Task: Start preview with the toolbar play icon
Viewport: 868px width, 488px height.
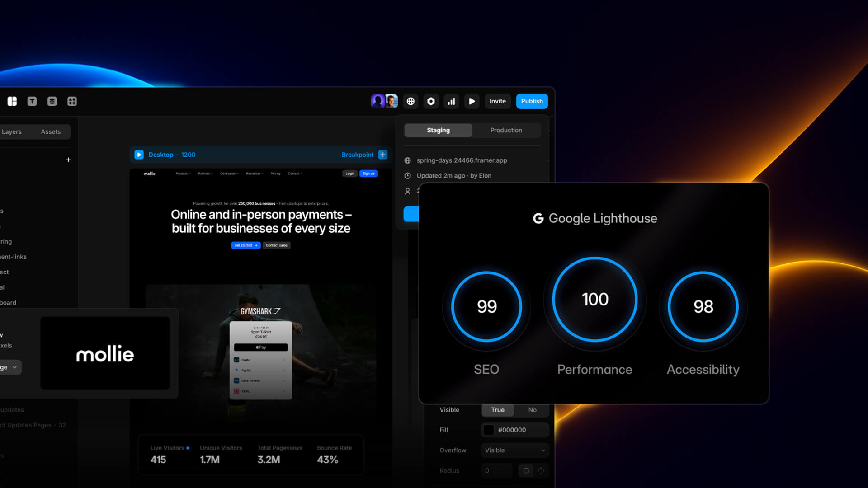Action: coord(472,101)
